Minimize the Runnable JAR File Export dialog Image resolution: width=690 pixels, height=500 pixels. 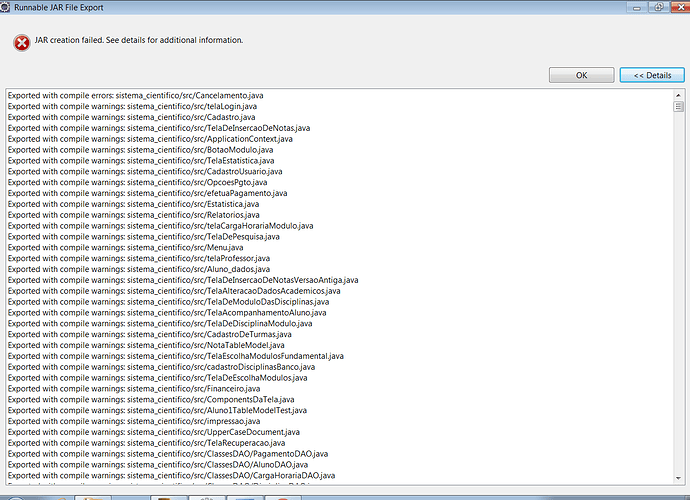pos(637,7)
